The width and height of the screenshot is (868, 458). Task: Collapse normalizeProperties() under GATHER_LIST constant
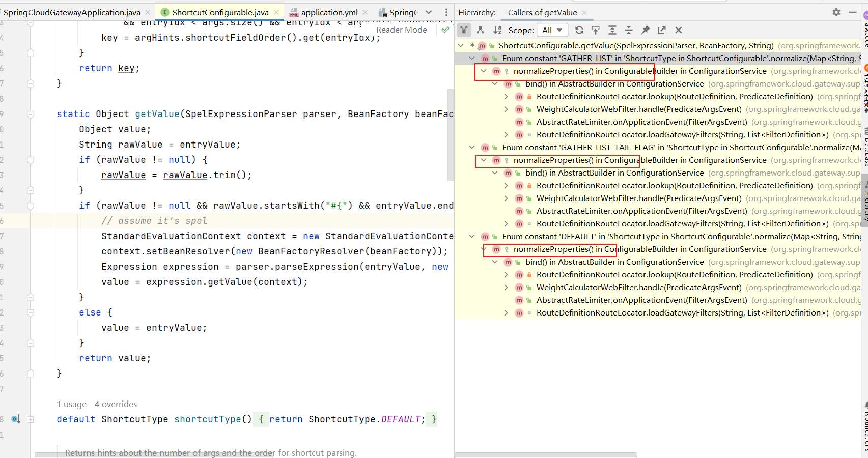click(x=484, y=71)
